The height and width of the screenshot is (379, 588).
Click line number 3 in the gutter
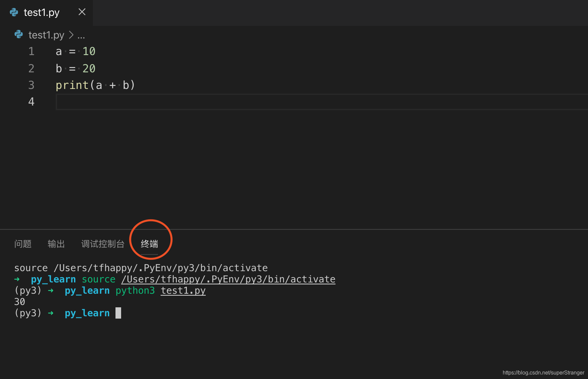pos(32,85)
